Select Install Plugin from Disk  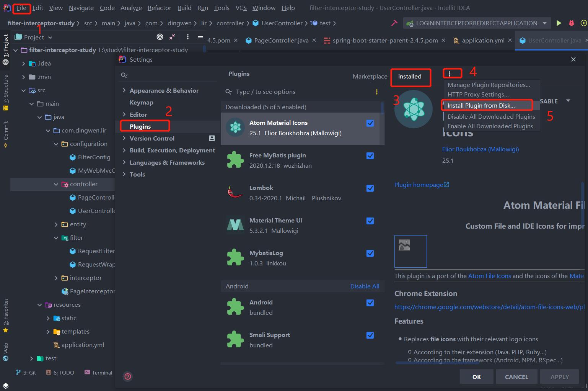point(481,105)
